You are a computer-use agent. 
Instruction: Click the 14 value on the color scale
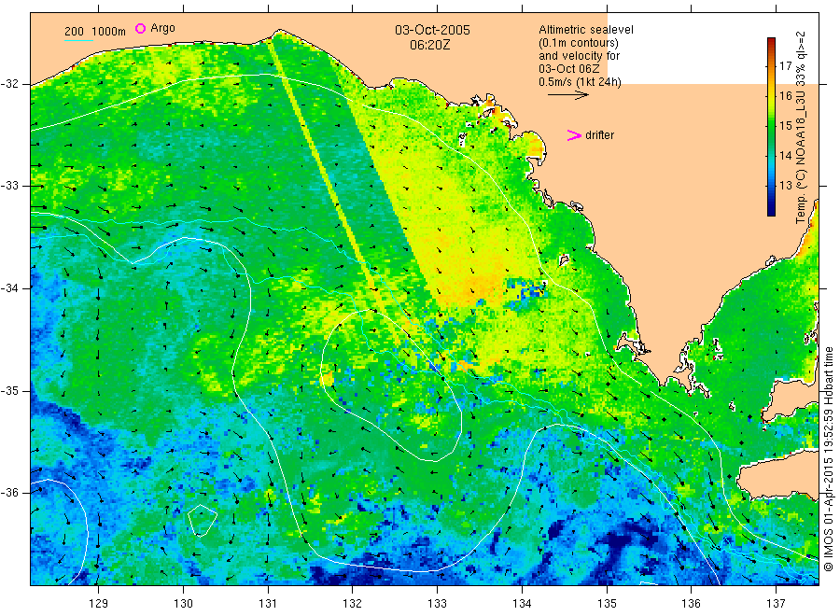pos(785,155)
